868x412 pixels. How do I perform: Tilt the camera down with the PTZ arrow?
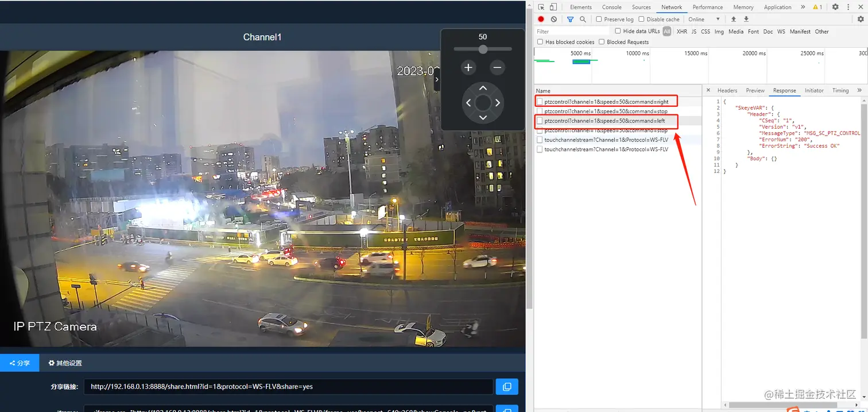tap(483, 117)
